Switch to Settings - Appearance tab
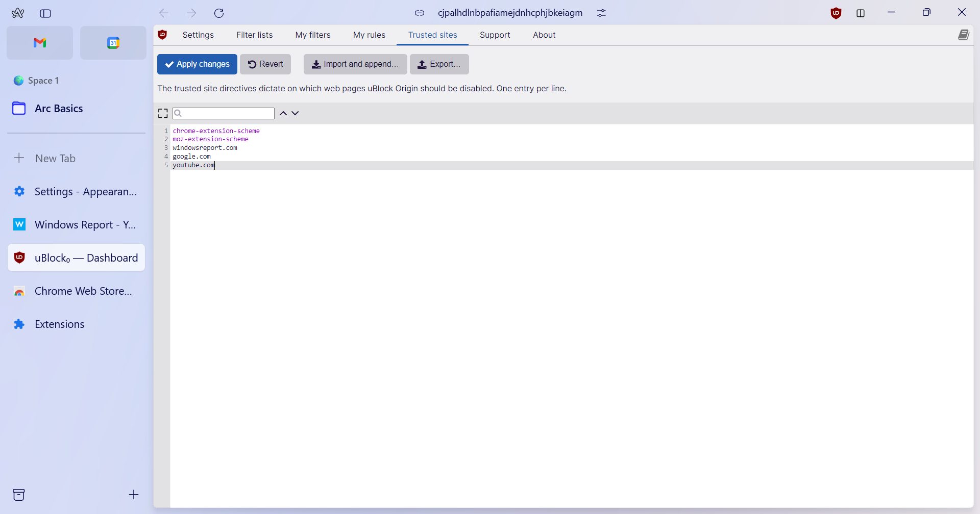 77,192
